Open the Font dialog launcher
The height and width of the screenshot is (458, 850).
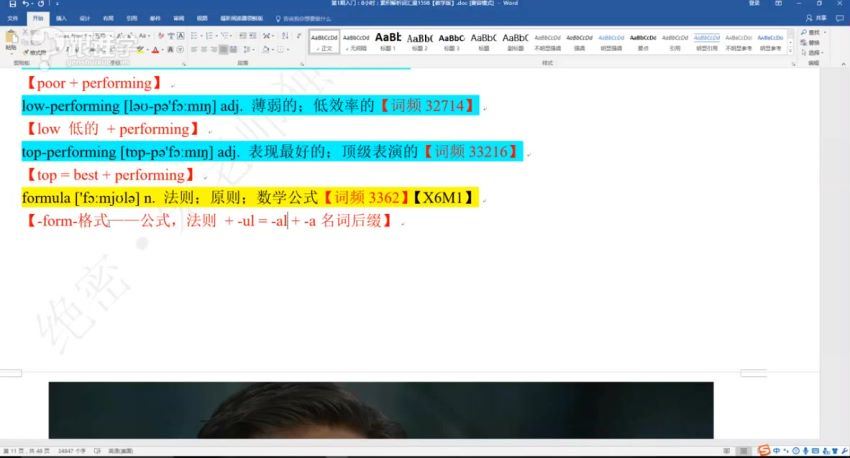pos(184,64)
